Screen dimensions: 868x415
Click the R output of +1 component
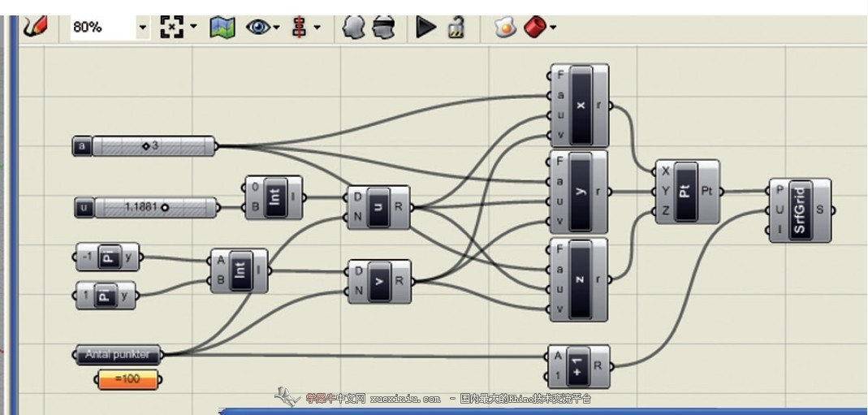coord(598,365)
